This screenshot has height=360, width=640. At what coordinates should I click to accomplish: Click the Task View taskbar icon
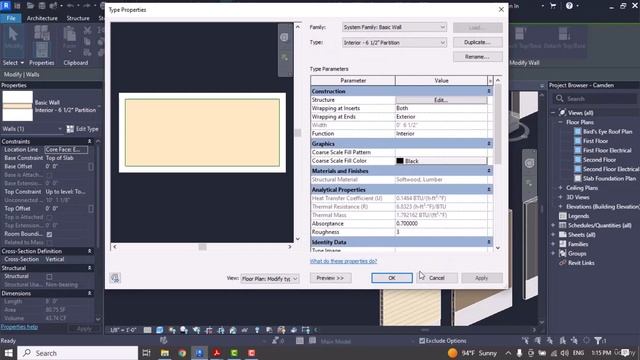[147, 353]
